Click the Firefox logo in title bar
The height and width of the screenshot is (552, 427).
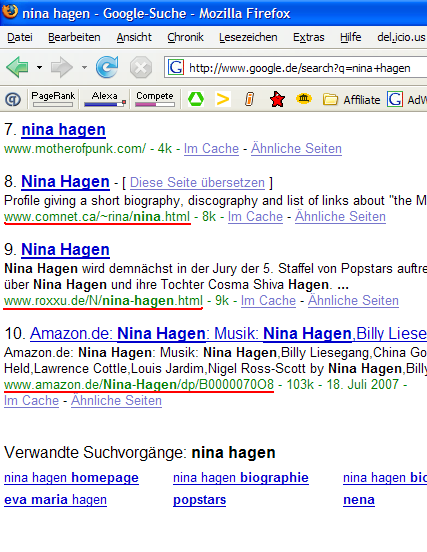pos(10,12)
